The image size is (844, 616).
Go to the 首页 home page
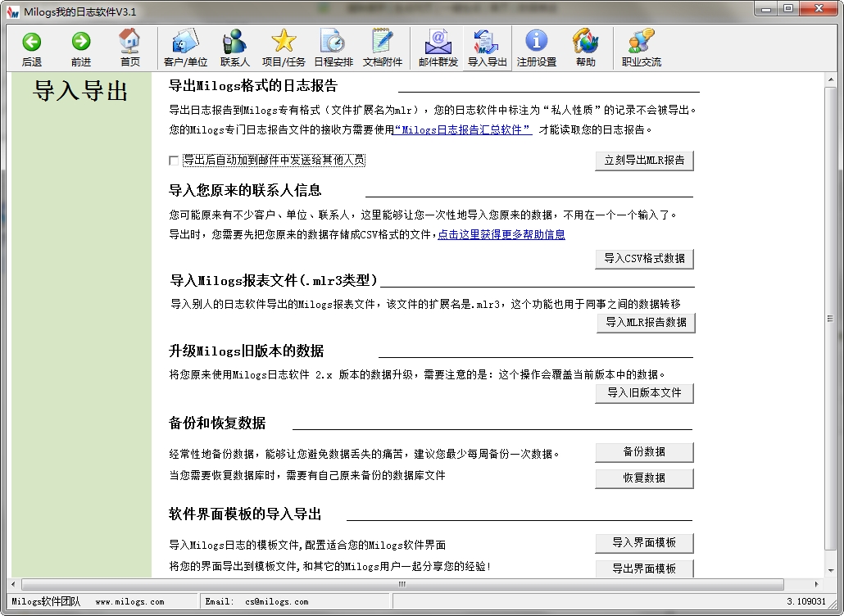[x=129, y=48]
